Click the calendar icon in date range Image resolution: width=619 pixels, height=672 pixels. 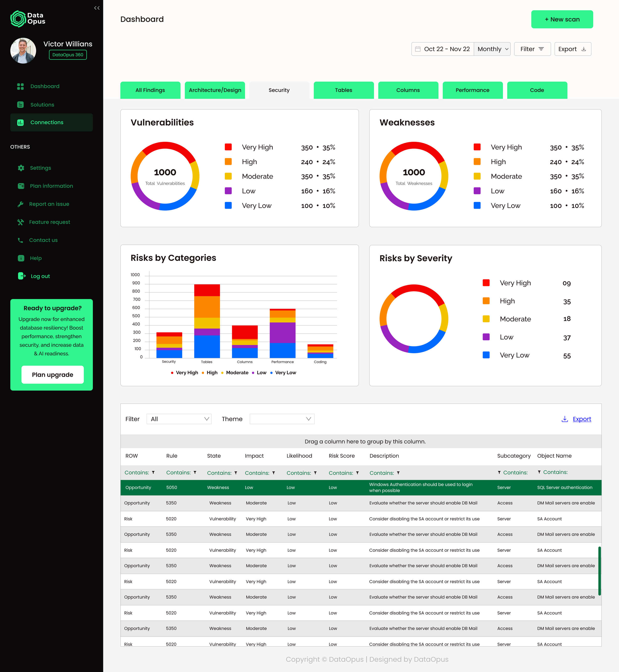tap(418, 49)
